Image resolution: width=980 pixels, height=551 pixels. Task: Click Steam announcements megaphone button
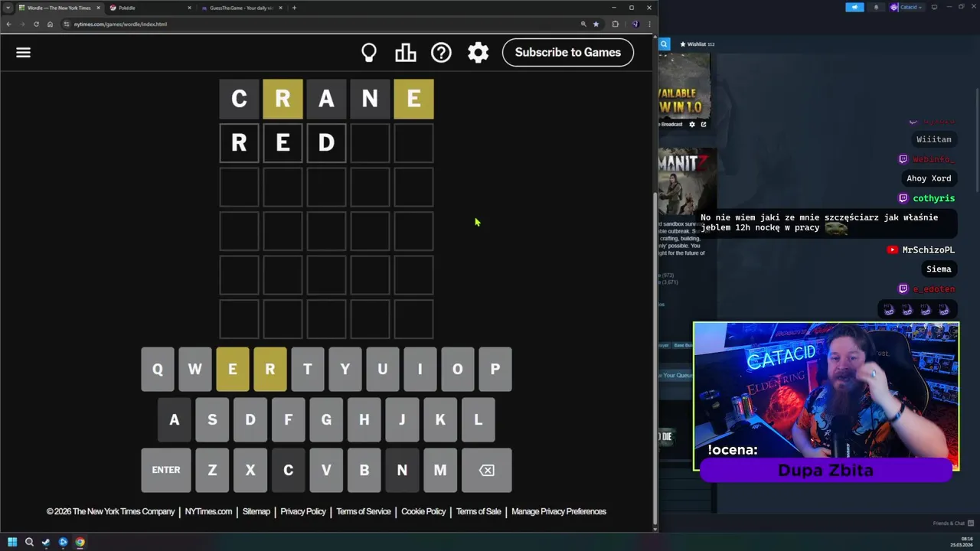854,7
